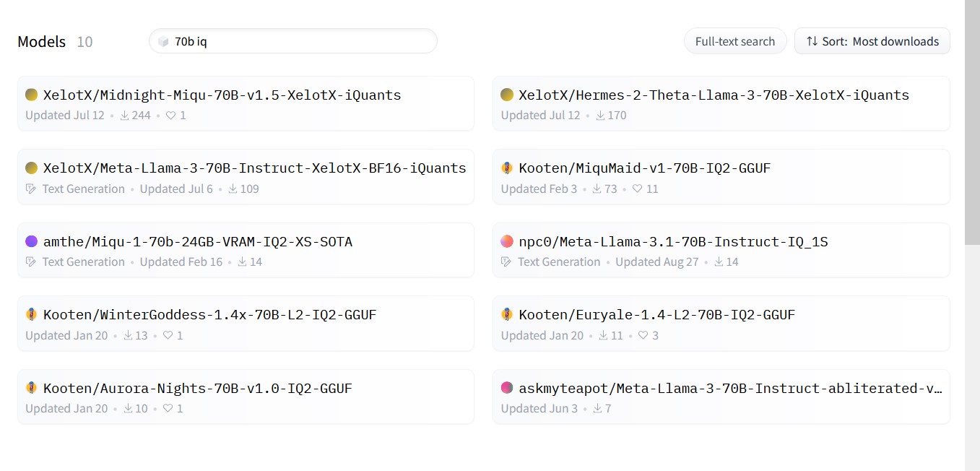Click Kooten avatar beside MiquMaid-v1-70B-IQ2-GGUF
This screenshot has width=980, height=471.
(x=507, y=168)
